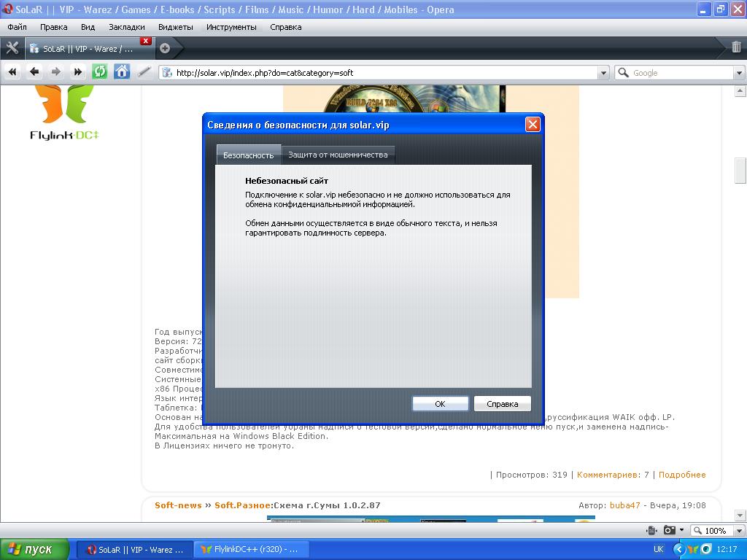Expand the address bar history dropdown
Image resolution: width=747 pixels, height=560 pixels.
click(603, 73)
